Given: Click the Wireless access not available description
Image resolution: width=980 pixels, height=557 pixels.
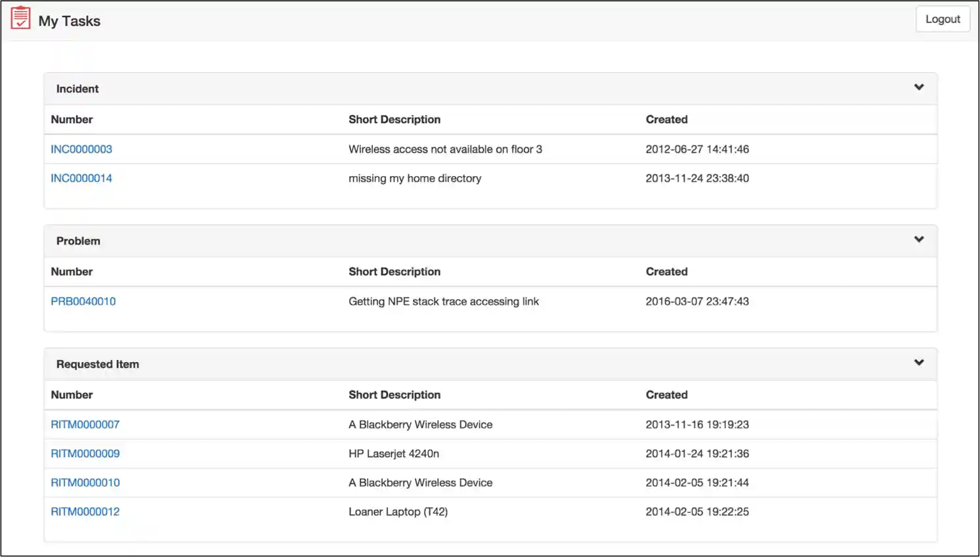Looking at the screenshot, I should tap(445, 149).
